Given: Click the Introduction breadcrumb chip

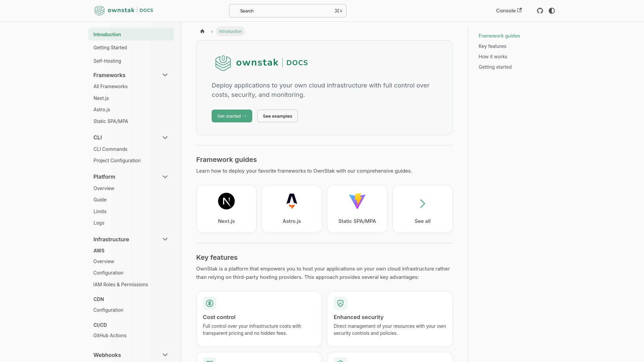Looking at the screenshot, I should (230, 32).
